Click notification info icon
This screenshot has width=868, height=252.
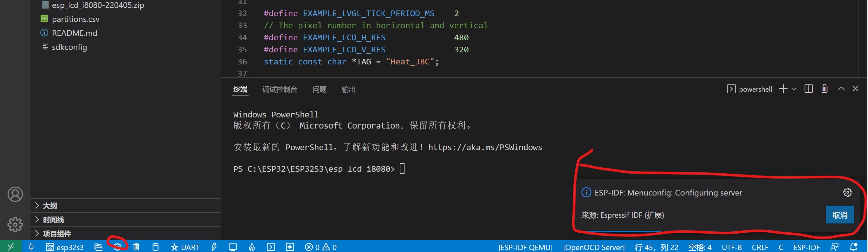click(586, 192)
